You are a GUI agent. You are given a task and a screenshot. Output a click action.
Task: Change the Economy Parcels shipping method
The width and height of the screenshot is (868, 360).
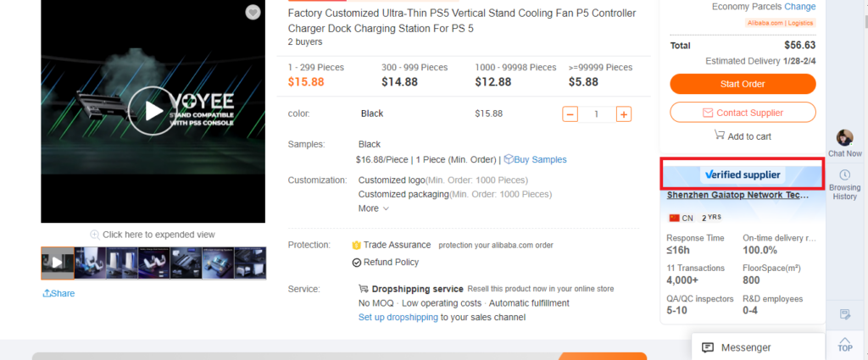click(800, 7)
